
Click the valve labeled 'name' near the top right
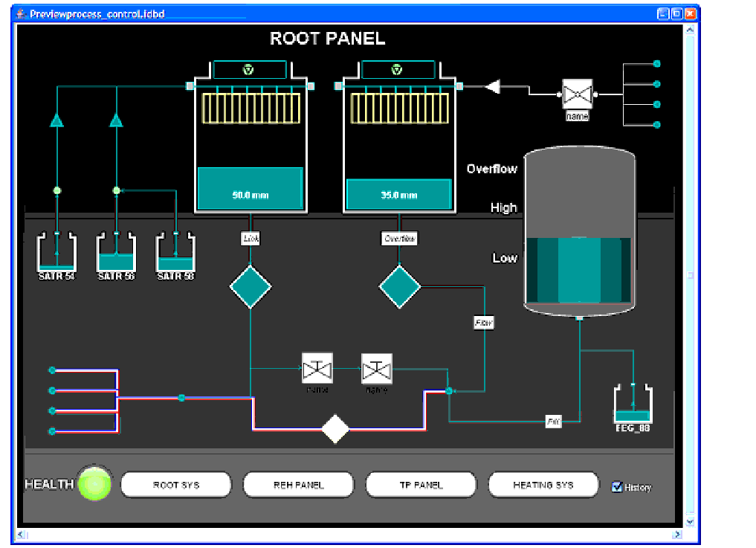pyautogui.click(x=576, y=95)
